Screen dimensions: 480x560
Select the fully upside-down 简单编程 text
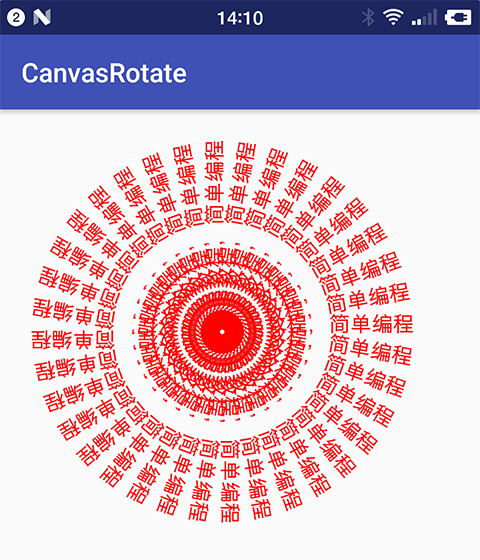[x=73, y=339]
